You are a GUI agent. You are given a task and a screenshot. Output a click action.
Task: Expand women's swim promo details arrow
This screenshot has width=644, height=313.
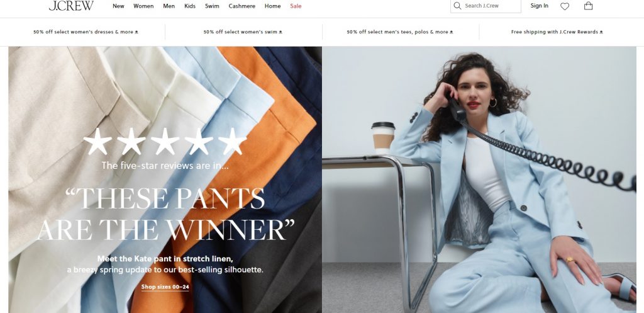[280, 32]
